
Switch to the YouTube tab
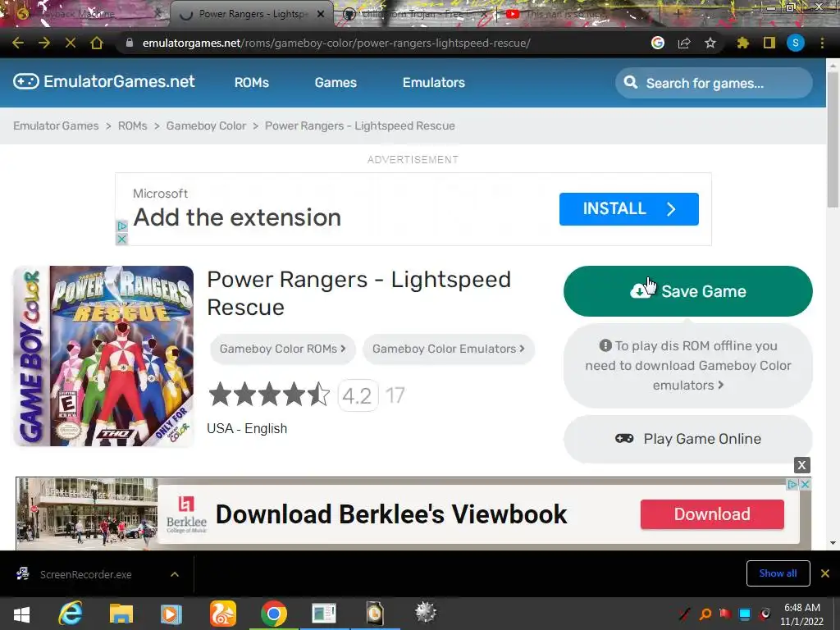(563, 14)
